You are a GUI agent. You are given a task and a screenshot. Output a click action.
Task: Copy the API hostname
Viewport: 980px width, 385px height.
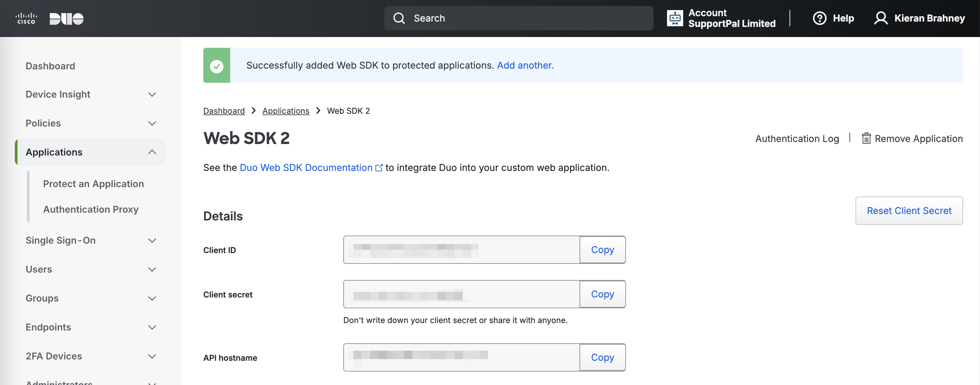pyautogui.click(x=603, y=357)
